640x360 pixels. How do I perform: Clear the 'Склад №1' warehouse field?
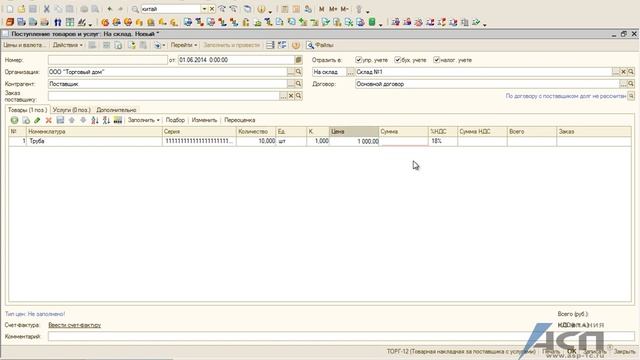coord(623,72)
